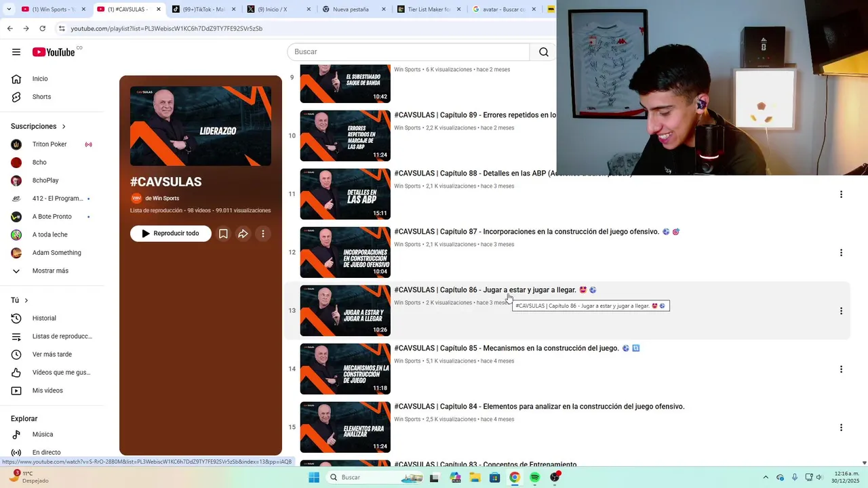Save the #CAVSULAS playlist with the bookmark icon

tap(223, 233)
